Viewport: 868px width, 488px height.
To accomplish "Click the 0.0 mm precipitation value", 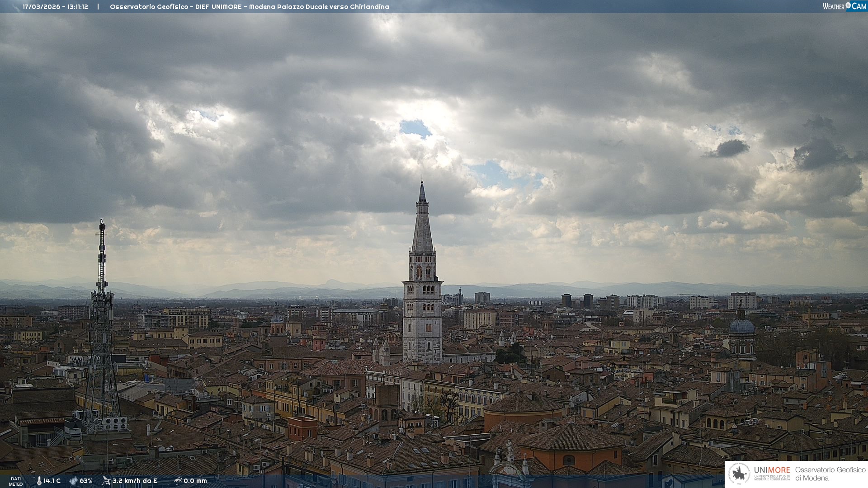I will 195,481.
